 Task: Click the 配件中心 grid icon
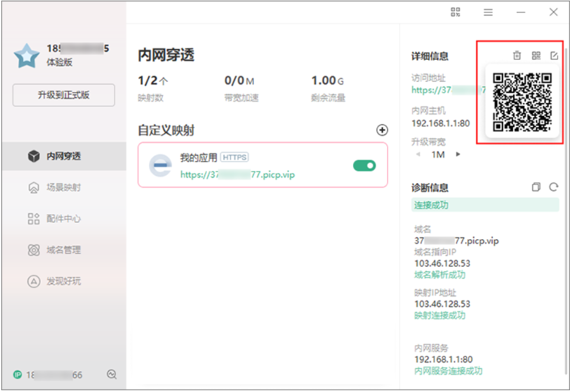(x=34, y=219)
